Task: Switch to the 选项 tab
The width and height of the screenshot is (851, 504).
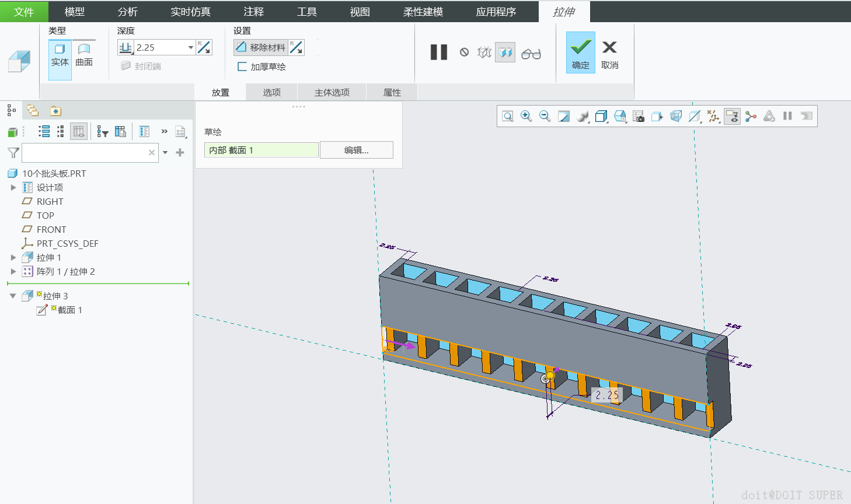Action: [x=271, y=92]
